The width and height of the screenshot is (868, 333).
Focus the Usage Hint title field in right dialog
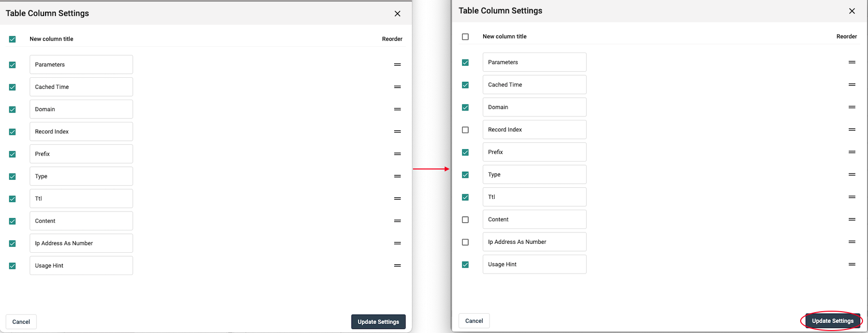(534, 264)
